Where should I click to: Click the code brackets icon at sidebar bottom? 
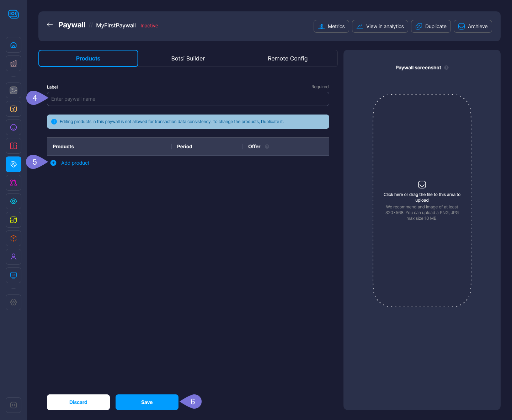(x=14, y=405)
